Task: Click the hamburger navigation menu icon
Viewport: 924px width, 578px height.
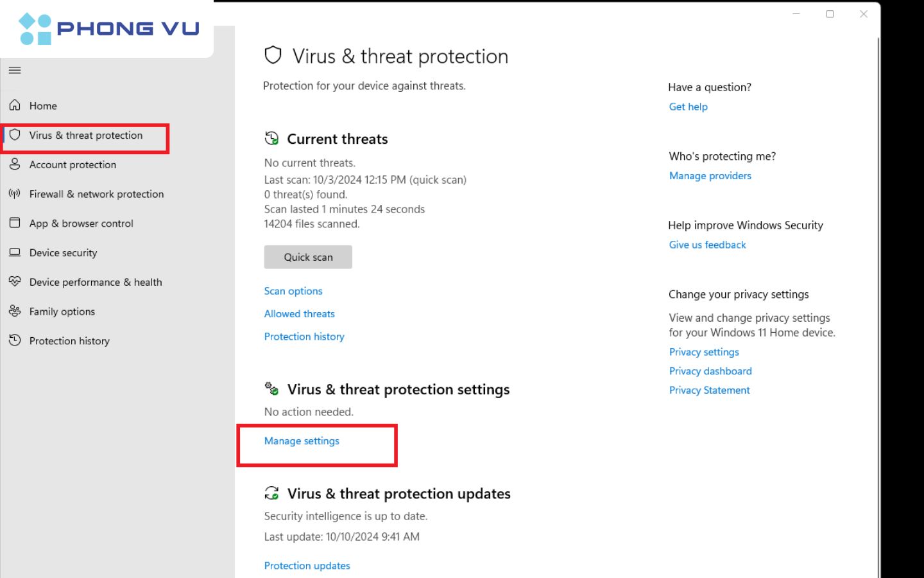Action: point(15,70)
